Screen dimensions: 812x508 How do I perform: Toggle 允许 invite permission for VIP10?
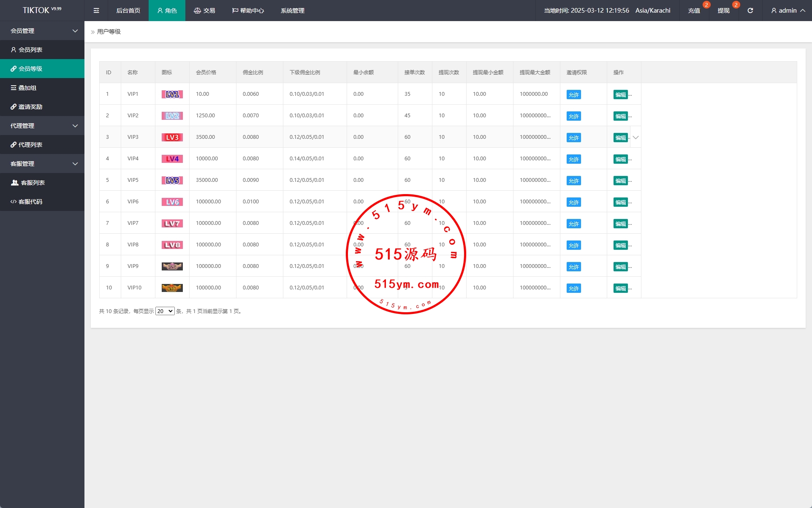point(573,288)
